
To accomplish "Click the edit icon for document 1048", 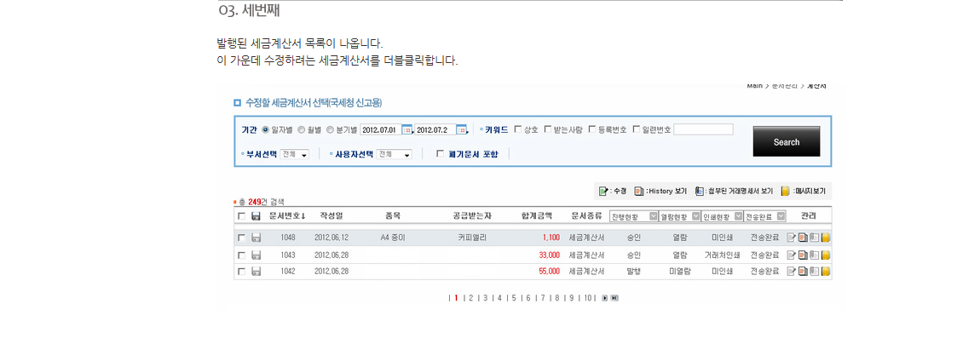I will pyautogui.click(x=792, y=238).
